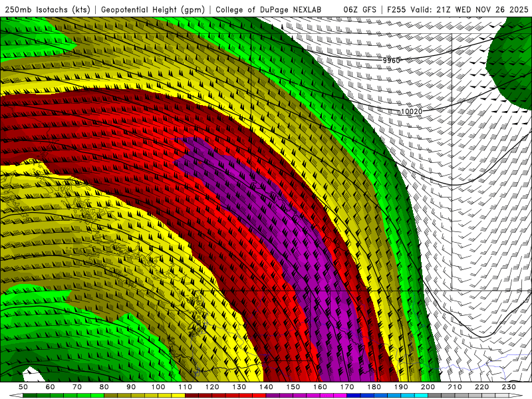Screen dimensions: 532x399
Task: Click the 170 value on the color scale
Action: tap(346, 387)
